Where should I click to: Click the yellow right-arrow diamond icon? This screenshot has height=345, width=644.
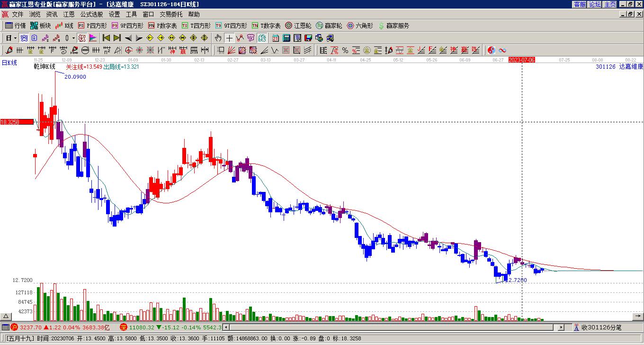tap(161, 38)
